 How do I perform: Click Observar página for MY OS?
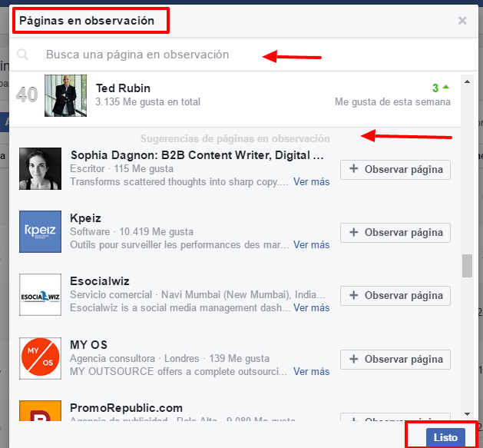pyautogui.click(x=395, y=359)
